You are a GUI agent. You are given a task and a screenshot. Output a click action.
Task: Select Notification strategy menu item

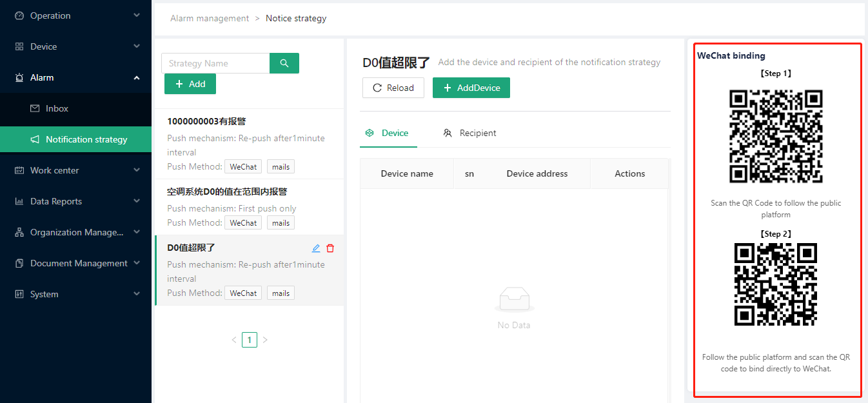point(75,139)
